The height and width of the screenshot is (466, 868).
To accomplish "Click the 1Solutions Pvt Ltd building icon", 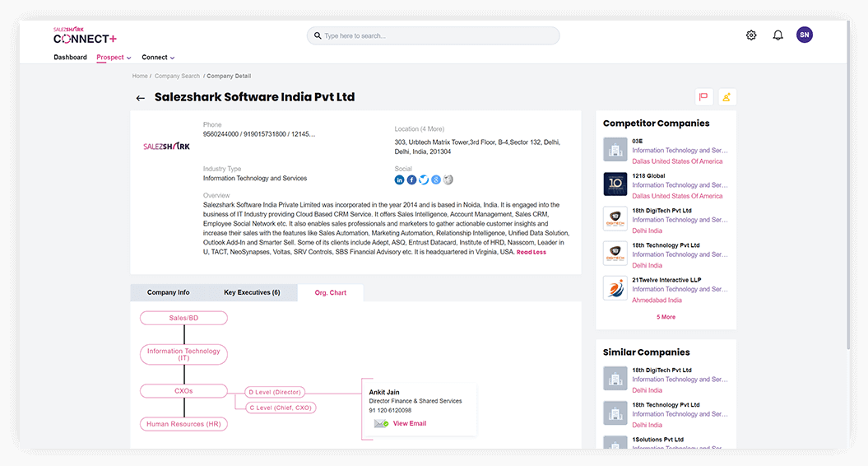I will [x=615, y=443].
